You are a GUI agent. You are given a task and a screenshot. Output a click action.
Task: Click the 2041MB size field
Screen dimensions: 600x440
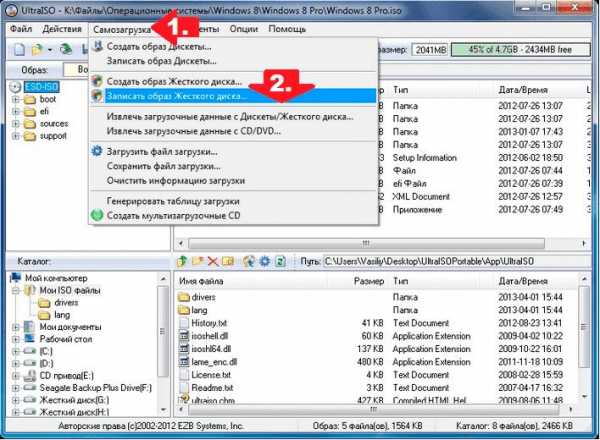431,49
